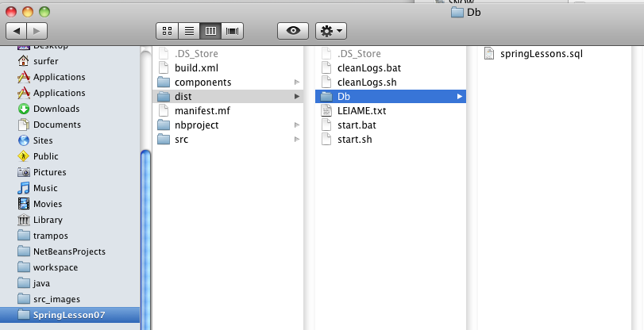
Task: Select NetBeansProjects folder in sidebar
Action: click(70, 251)
